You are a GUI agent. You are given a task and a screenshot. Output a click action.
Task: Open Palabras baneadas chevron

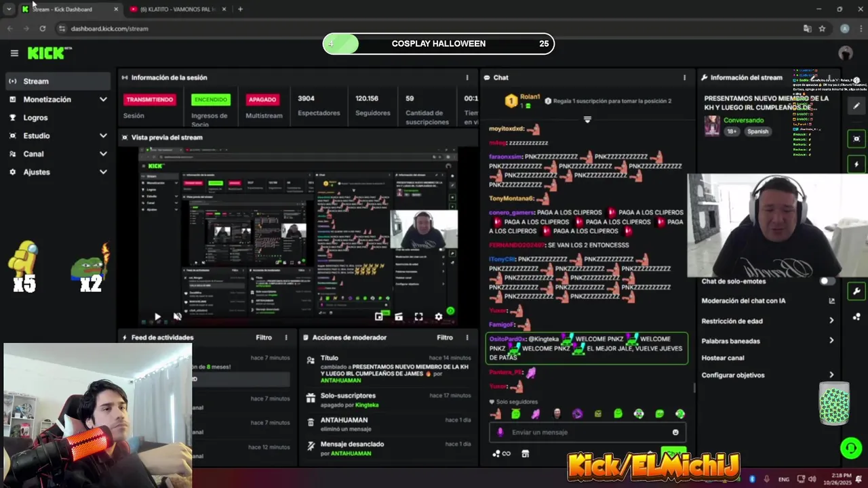831,340
